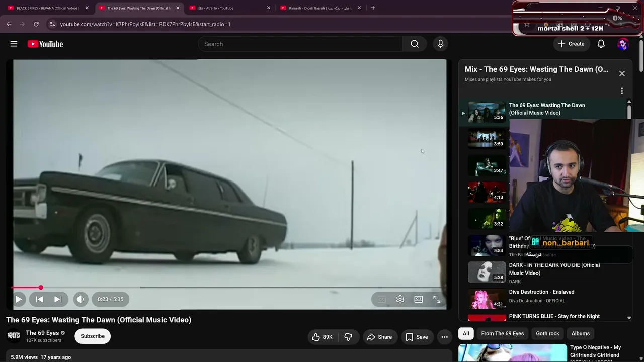This screenshot has height=362, width=644.
Task: Seek along the video progress bar
Action: (x=228, y=288)
